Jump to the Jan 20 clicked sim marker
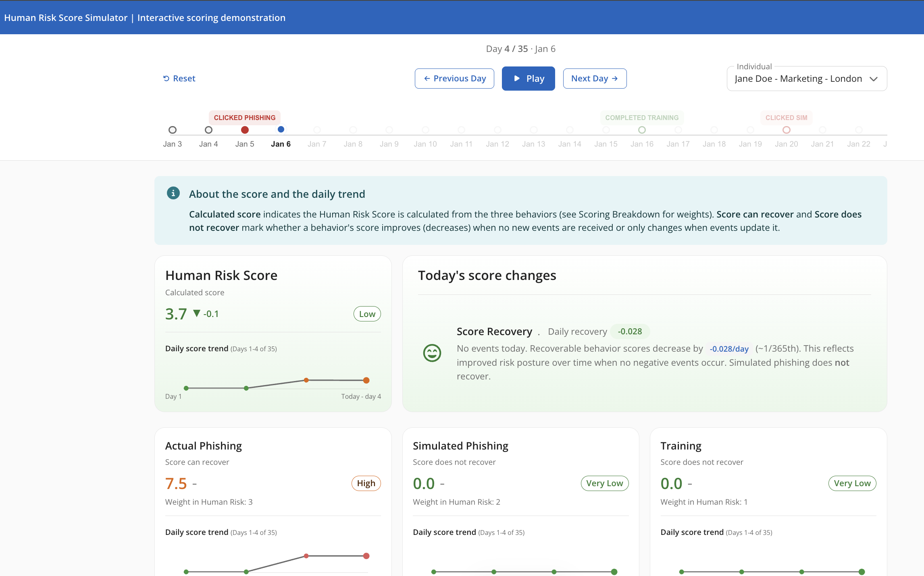The width and height of the screenshot is (924, 576). 787,130
